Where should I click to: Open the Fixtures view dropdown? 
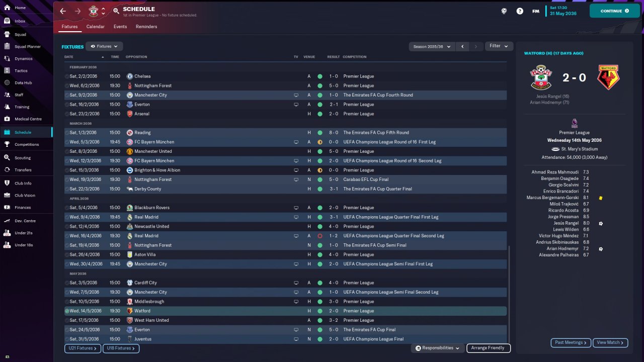(104, 46)
